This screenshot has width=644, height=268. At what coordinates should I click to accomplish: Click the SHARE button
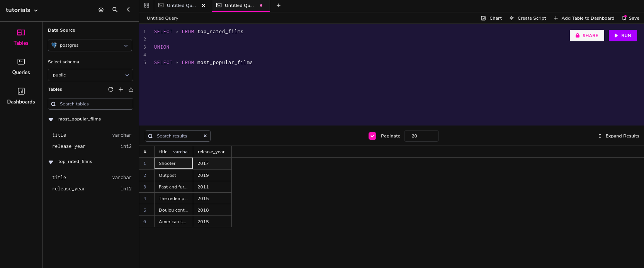pyautogui.click(x=587, y=36)
